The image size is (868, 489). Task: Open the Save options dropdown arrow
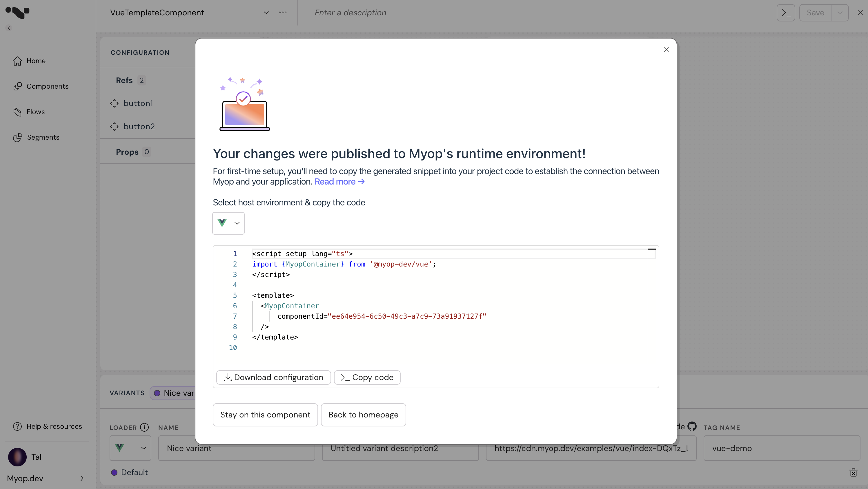840,13
